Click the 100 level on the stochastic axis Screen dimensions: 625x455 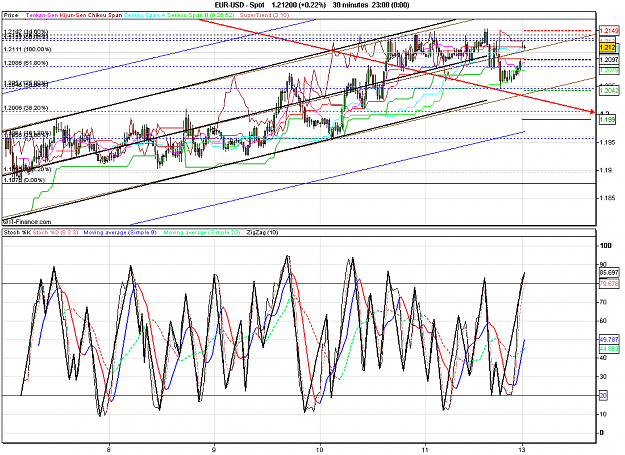(x=606, y=246)
